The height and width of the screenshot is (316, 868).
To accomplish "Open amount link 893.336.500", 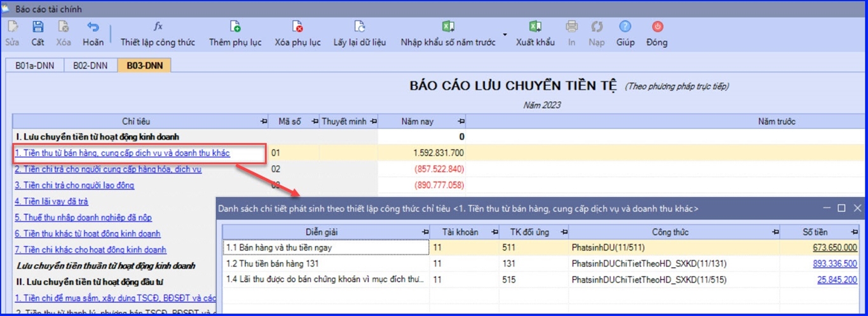I will [x=834, y=263].
